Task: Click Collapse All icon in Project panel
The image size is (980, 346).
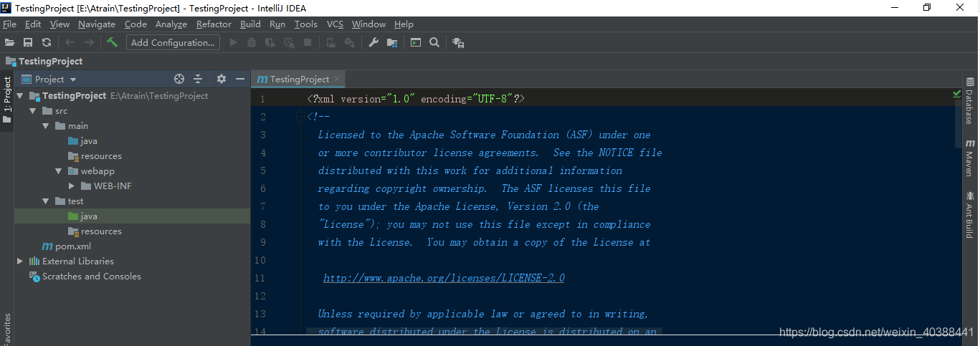Action: coord(198,79)
